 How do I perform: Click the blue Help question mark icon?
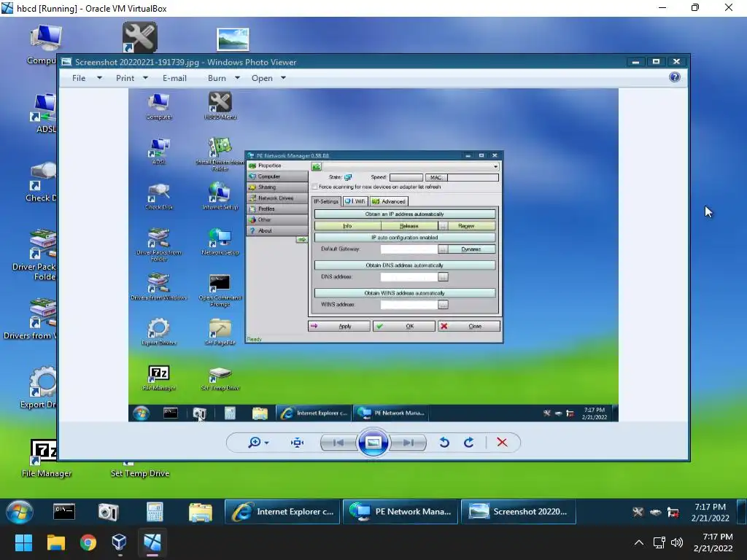coord(675,77)
